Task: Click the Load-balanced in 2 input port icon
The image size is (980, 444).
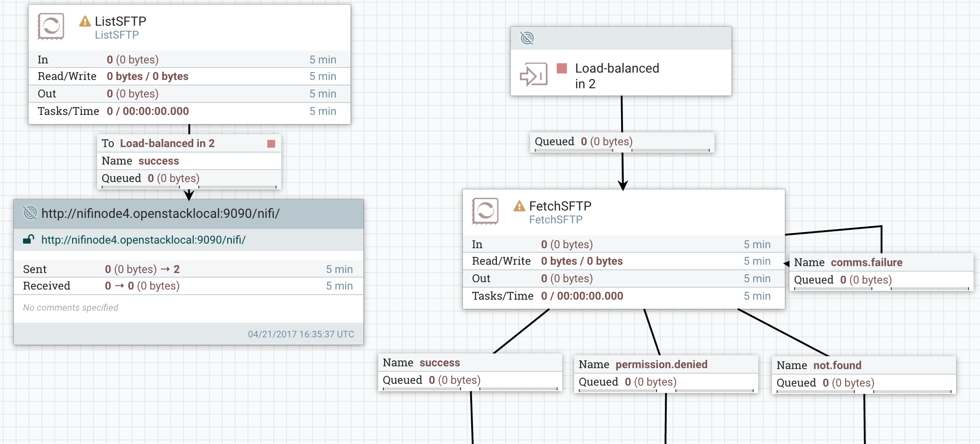Action: 533,74
